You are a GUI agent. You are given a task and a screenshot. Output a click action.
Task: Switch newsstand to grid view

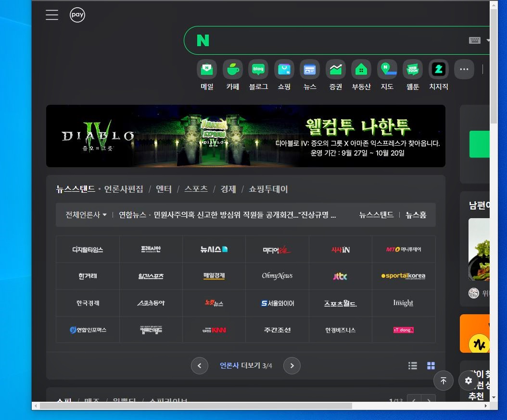click(431, 366)
